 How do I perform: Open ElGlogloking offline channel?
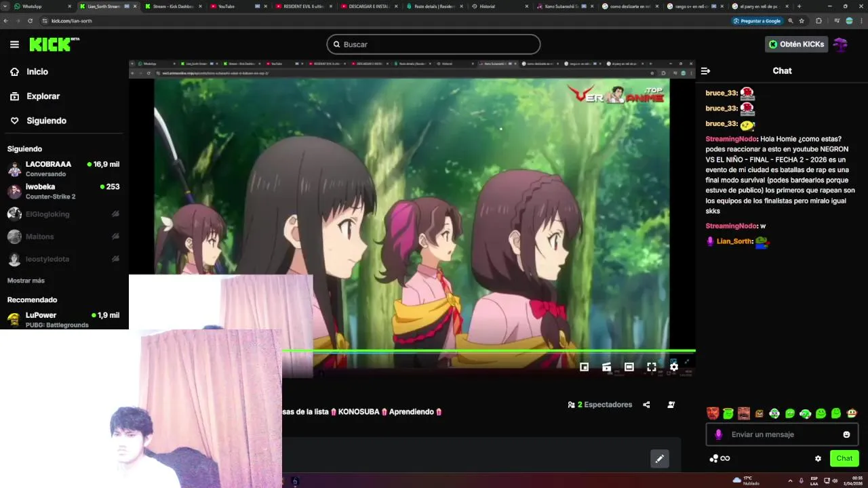tap(63, 214)
